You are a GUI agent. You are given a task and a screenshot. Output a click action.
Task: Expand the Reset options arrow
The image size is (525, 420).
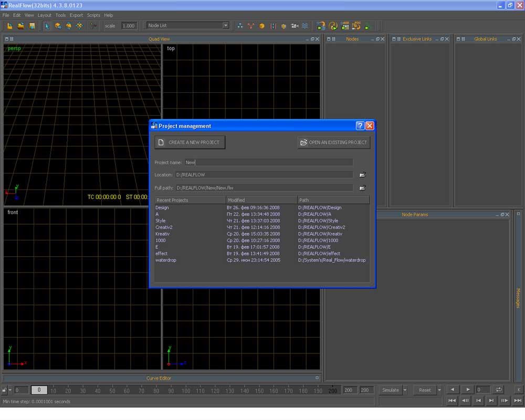(x=439, y=390)
